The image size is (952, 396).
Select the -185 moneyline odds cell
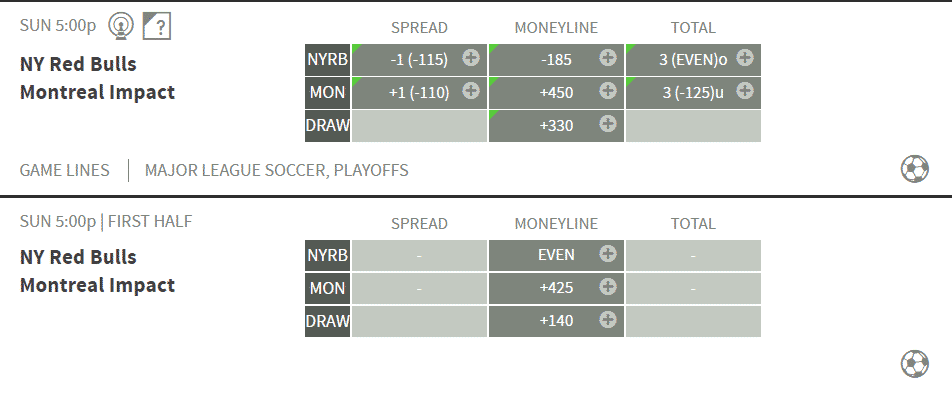pyautogui.click(x=556, y=60)
